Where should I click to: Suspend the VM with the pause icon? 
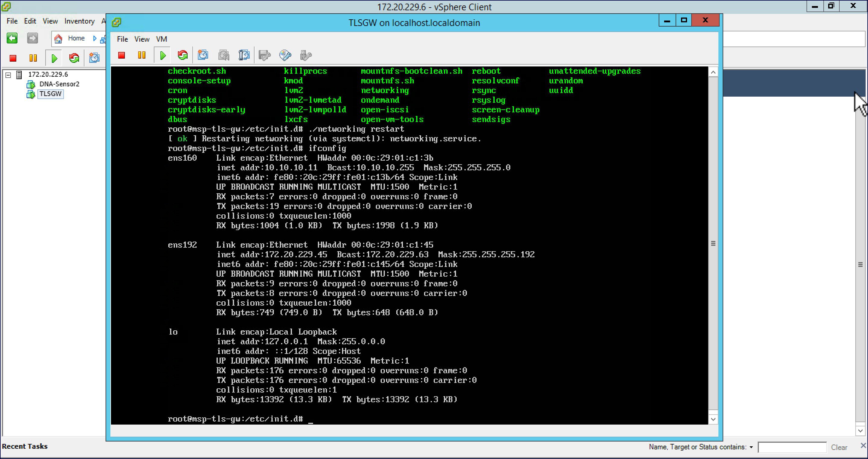141,55
